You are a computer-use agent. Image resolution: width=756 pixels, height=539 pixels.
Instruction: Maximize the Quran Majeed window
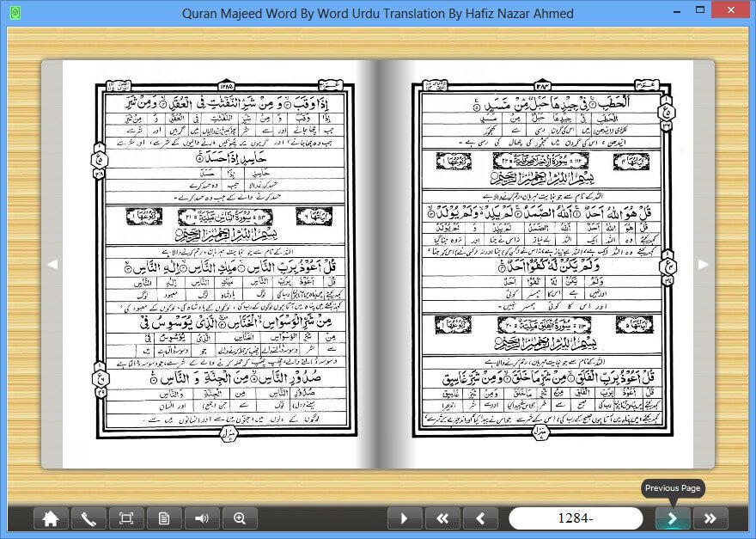(x=700, y=10)
